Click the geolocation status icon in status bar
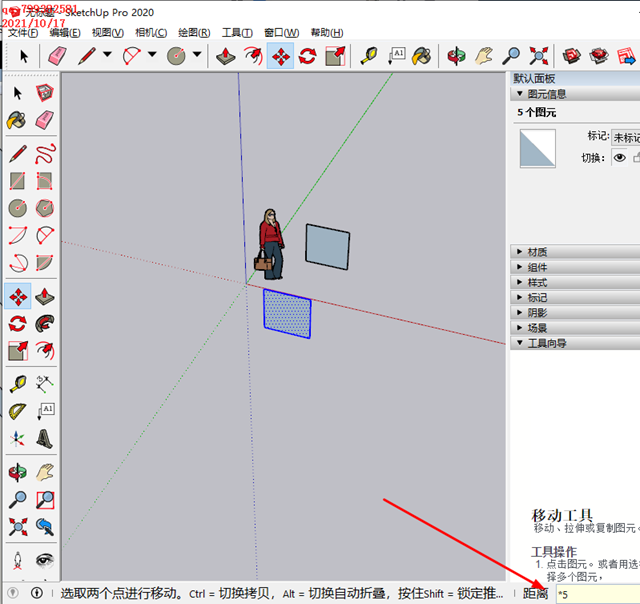 13,593
